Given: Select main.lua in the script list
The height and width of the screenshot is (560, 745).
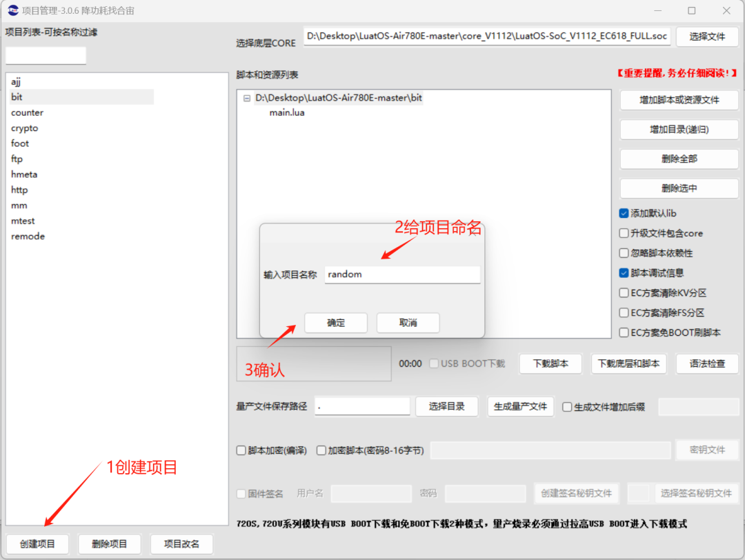Looking at the screenshot, I should (287, 112).
